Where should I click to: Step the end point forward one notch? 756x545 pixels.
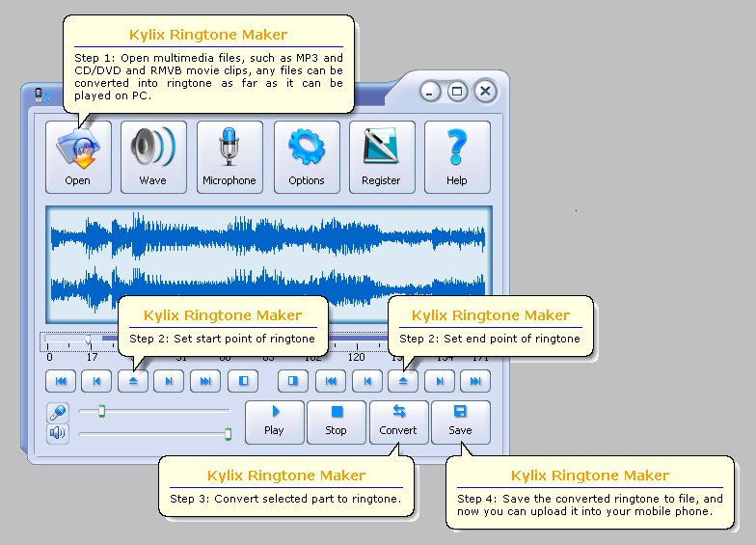coord(440,381)
